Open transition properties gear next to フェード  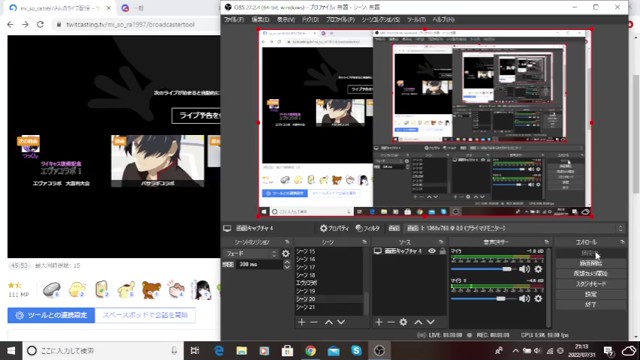pos(286,254)
